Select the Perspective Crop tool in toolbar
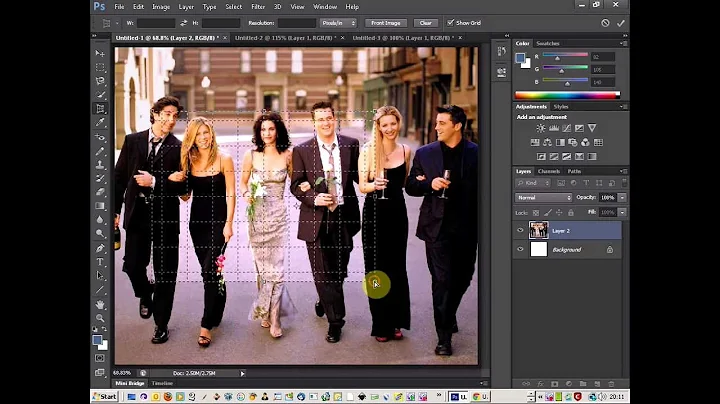This screenshot has height=404, width=720. [100, 109]
